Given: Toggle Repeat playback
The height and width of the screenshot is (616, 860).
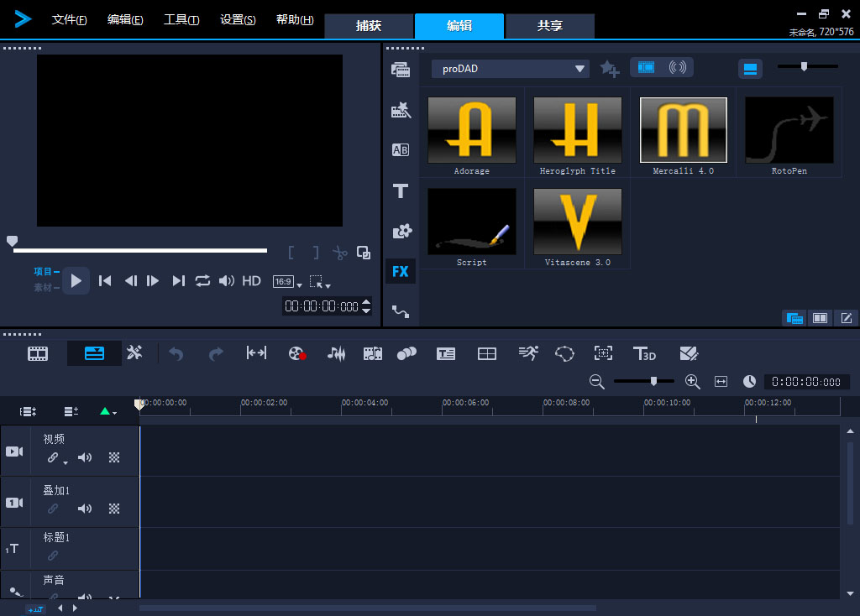Looking at the screenshot, I should point(202,280).
